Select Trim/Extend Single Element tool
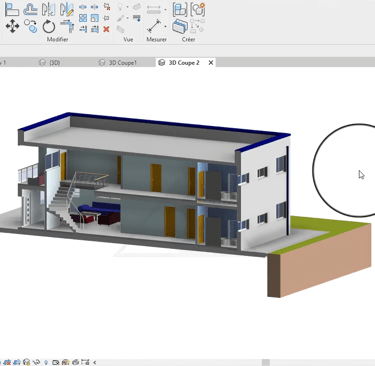The width and height of the screenshot is (375, 366). tap(83, 29)
